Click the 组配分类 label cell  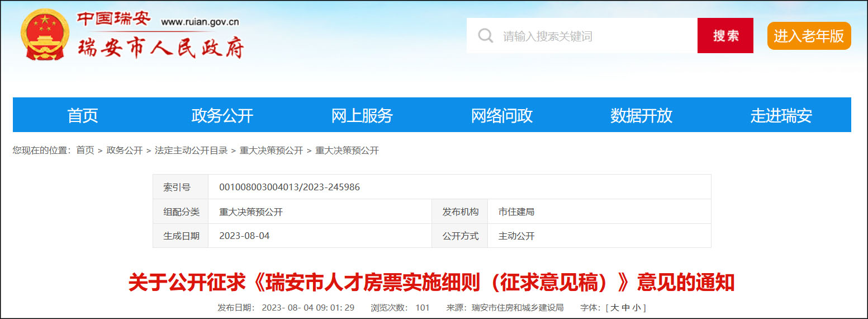pos(181,212)
